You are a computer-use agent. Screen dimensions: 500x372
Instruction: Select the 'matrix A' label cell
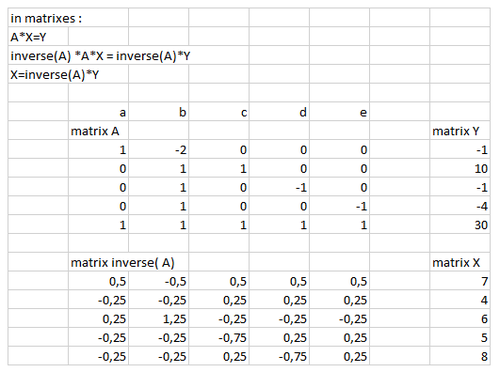98,131
